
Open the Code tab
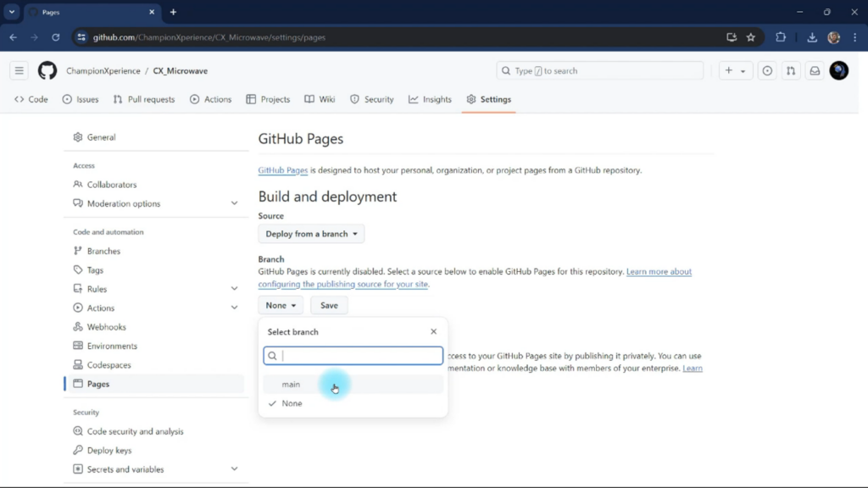coord(31,99)
